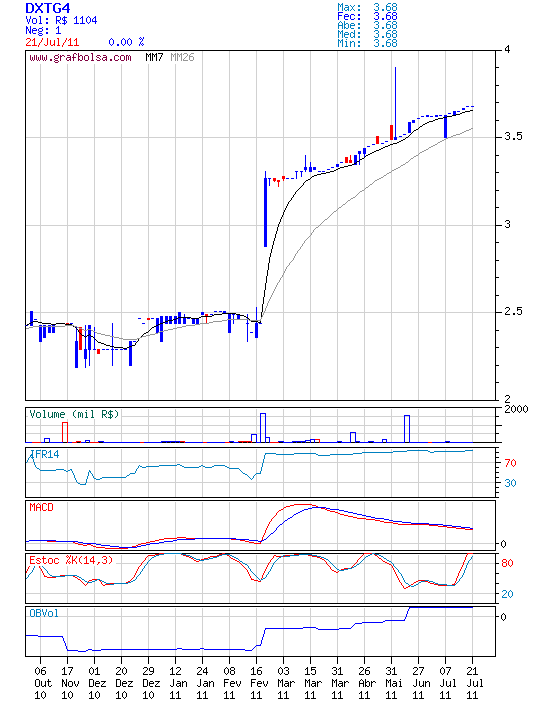Viewport: 545px width, 720px height.
Task: Click the 3.5 price axis label
Action: 513,136
